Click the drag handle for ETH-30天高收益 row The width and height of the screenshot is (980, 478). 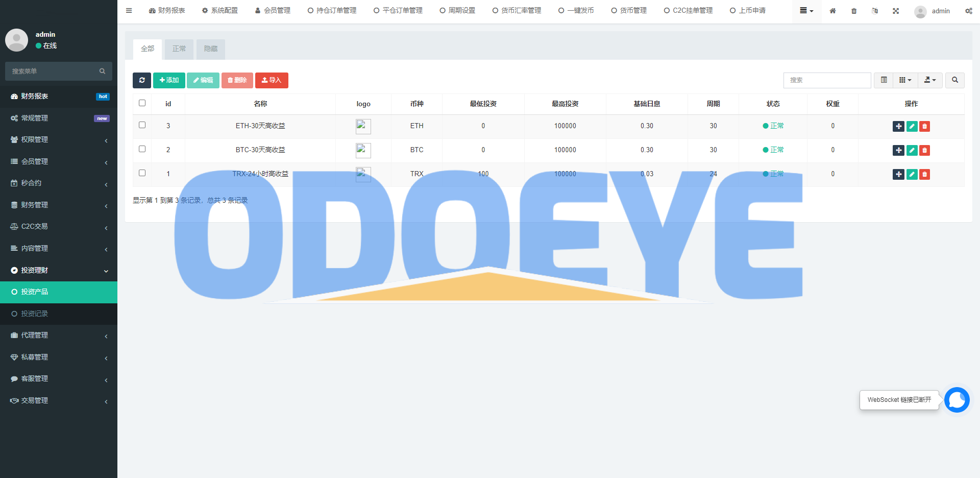click(899, 126)
